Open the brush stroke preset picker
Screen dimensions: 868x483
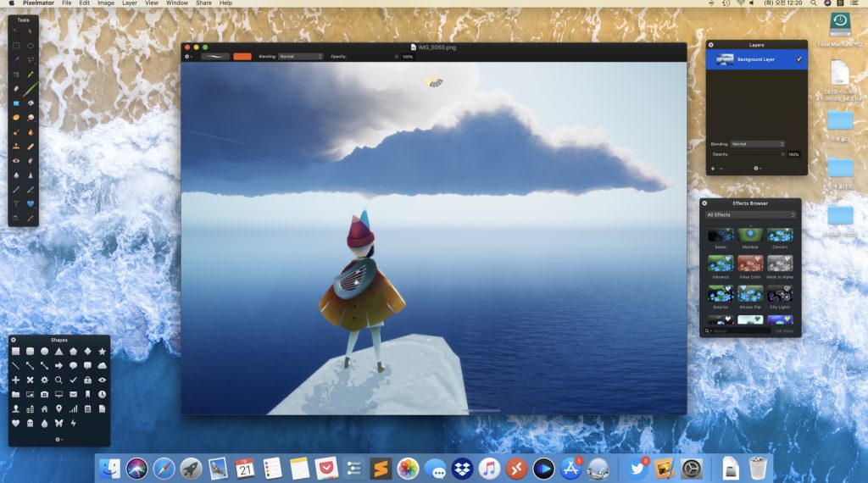click(x=215, y=57)
